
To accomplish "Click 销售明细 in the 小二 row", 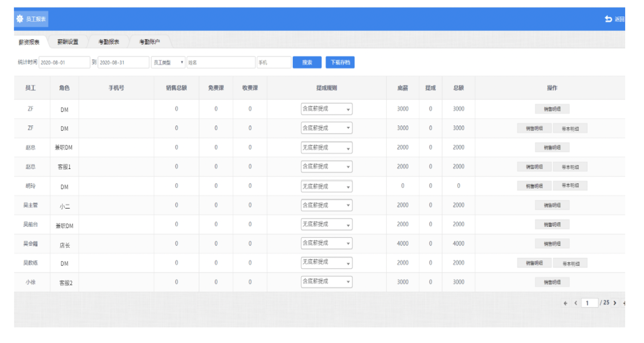I will pyautogui.click(x=552, y=205).
